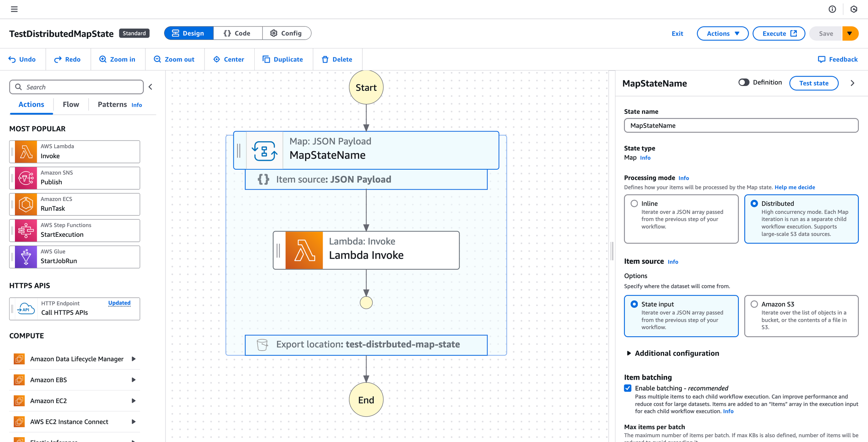This screenshot has width=868, height=442.
Task: Open the hamburger navigation menu
Action: (x=14, y=9)
